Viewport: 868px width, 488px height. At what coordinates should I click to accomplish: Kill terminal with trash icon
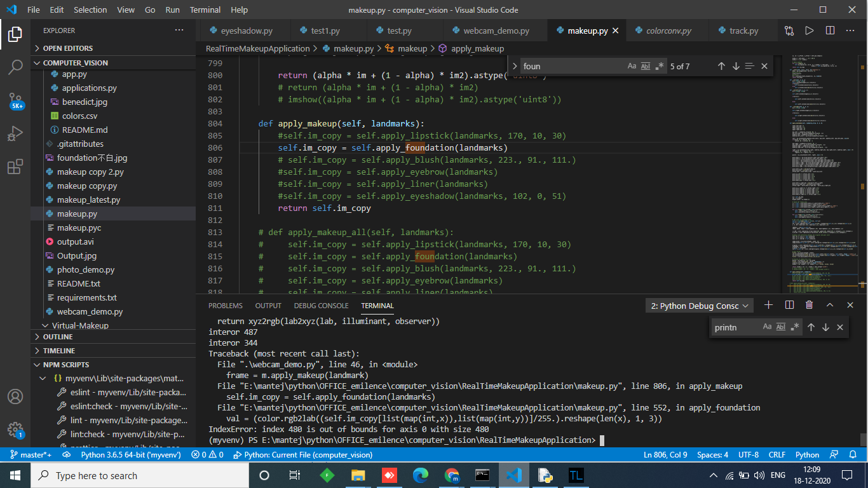click(x=809, y=305)
